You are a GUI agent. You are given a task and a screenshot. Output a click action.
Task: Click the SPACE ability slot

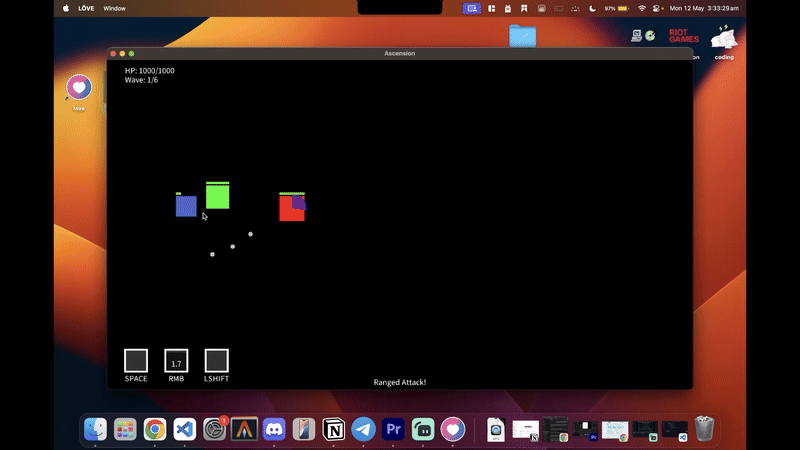tap(136, 361)
